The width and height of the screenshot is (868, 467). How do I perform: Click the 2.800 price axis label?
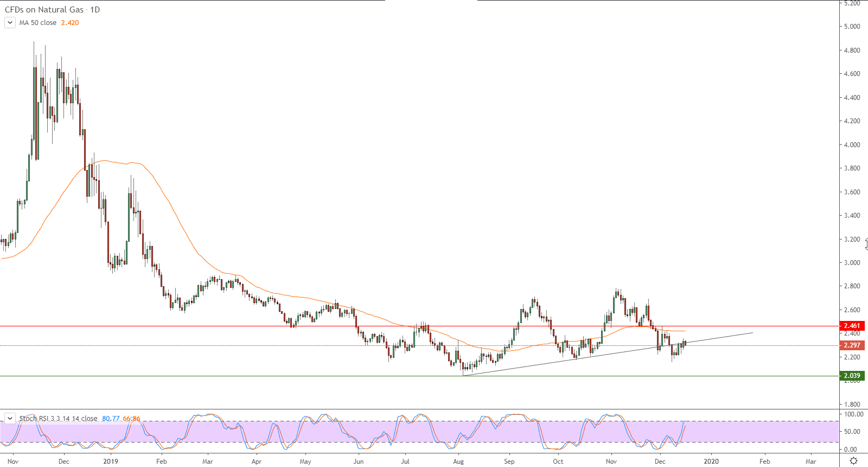(x=852, y=286)
